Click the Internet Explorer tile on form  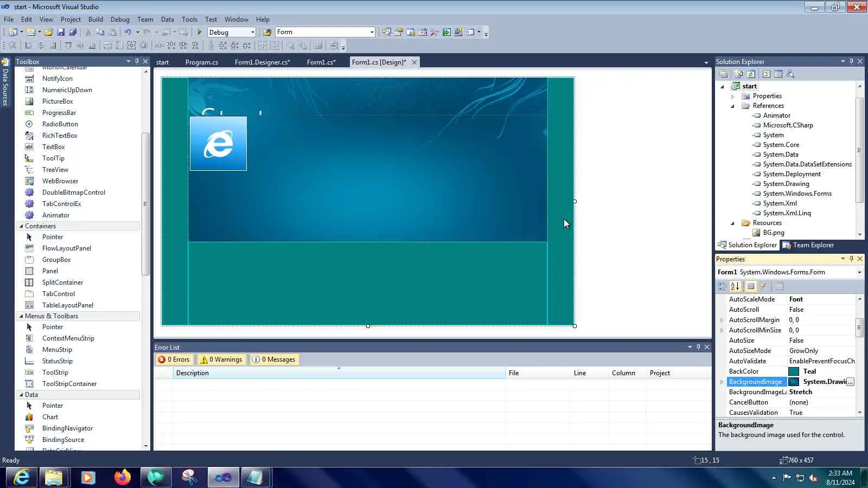(x=218, y=144)
